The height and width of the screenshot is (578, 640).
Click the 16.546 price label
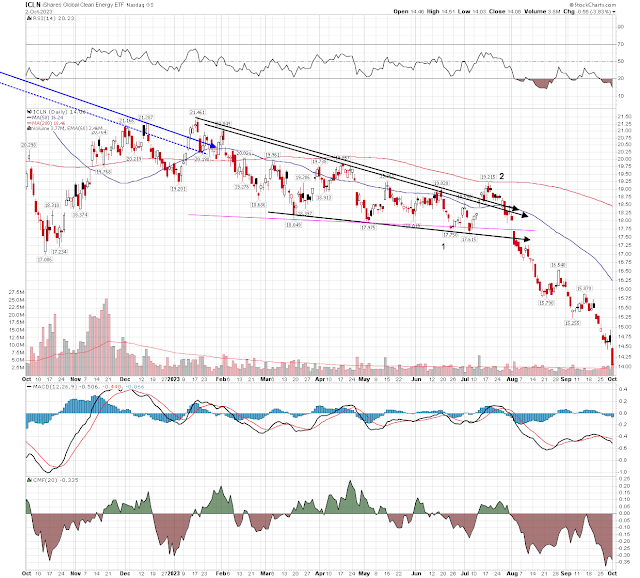(558, 265)
